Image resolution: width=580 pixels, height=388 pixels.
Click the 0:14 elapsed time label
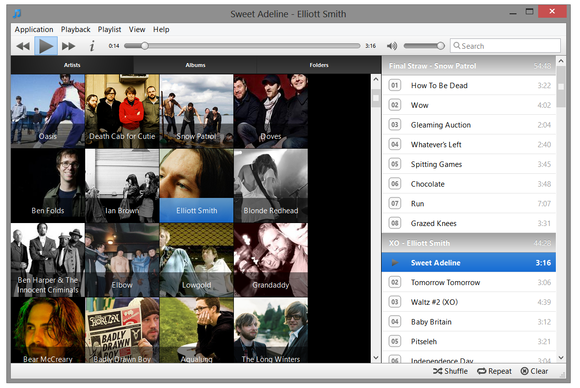click(114, 46)
